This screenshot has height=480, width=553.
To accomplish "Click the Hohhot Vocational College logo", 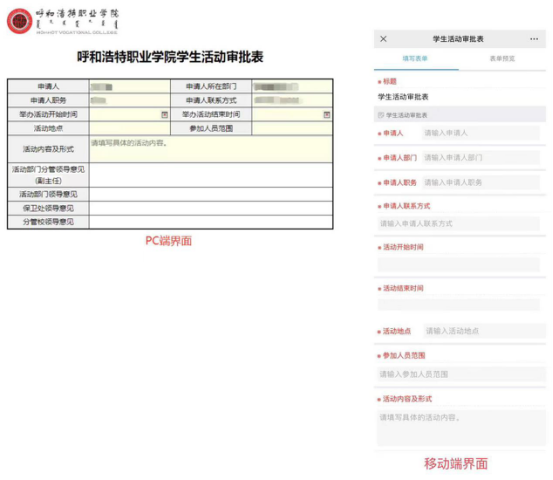I will pos(63,21).
